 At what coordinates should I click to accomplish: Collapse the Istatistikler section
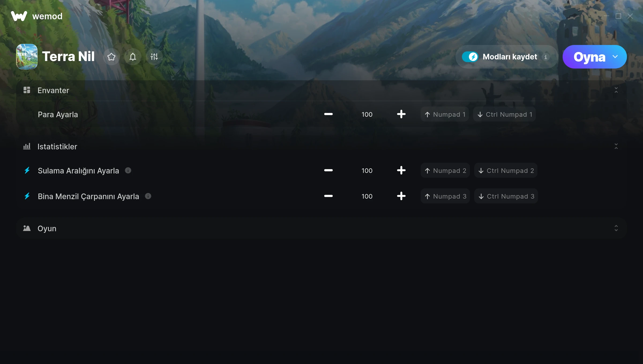point(616,146)
